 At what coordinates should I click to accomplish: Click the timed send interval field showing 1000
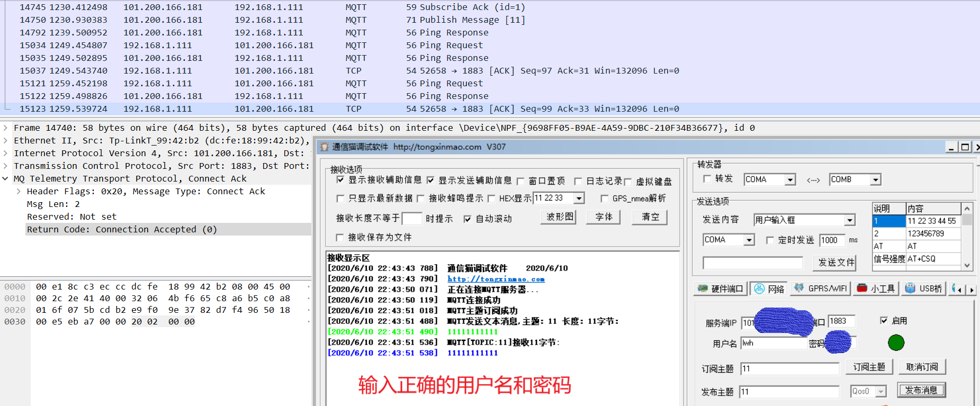[x=832, y=240]
